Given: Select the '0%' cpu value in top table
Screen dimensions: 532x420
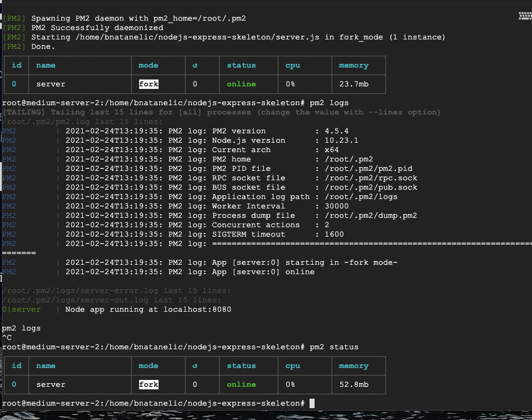Looking at the screenshot, I should 292,84.
